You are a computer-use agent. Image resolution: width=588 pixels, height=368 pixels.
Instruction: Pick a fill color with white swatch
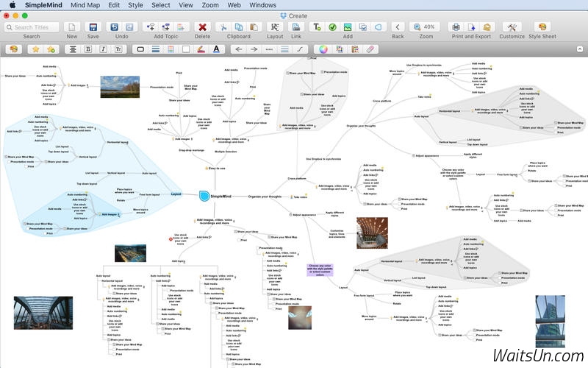click(186, 49)
